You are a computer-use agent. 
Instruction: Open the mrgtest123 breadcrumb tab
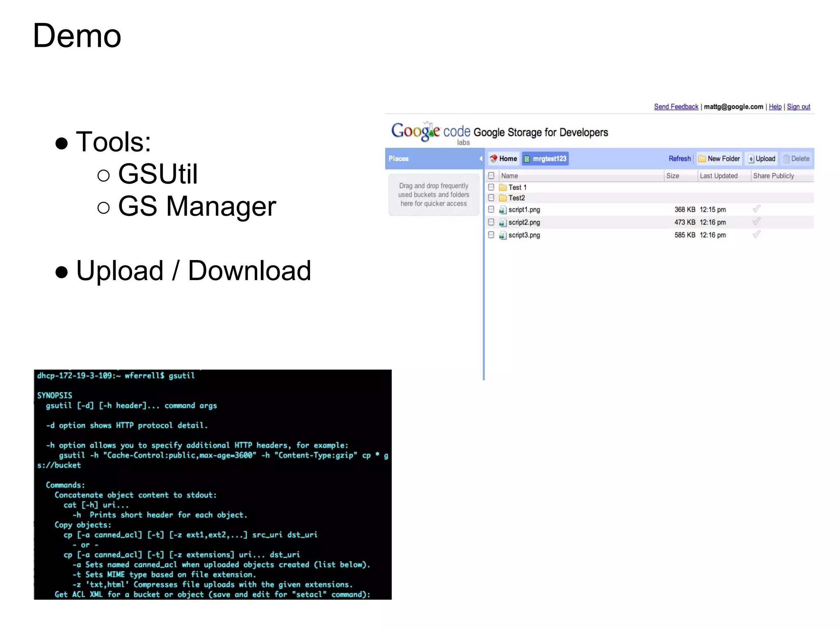[x=545, y=159]
